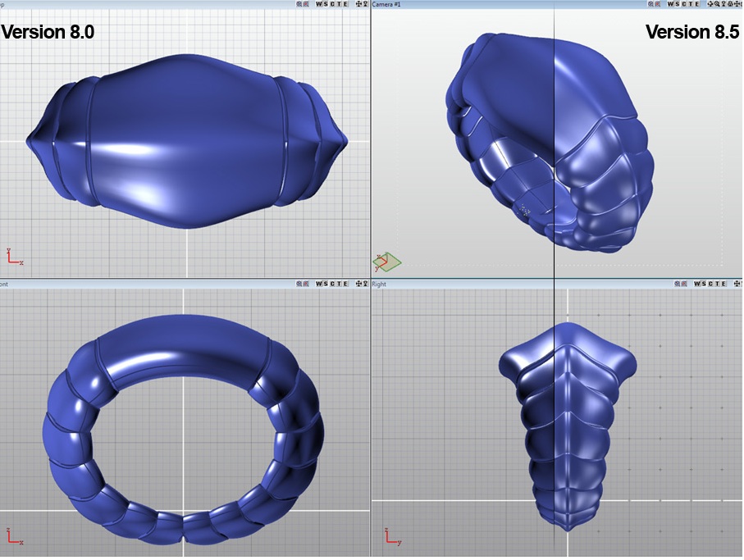The image size is (744, 560).
Task: Click the rightmost header icon in Top viewport
Action: coord(365,4)
